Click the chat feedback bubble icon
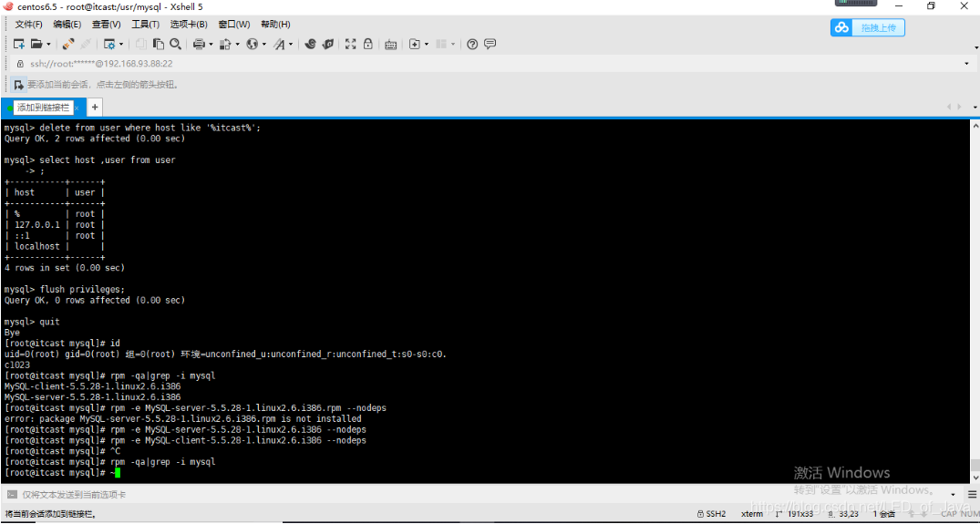980x524 pixels. tap(490, 44)
